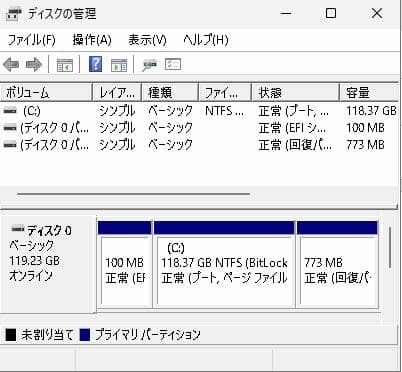Screen dimensions: 402x372
Task: Select the 100 MB volume row icon
Action: 10,128
